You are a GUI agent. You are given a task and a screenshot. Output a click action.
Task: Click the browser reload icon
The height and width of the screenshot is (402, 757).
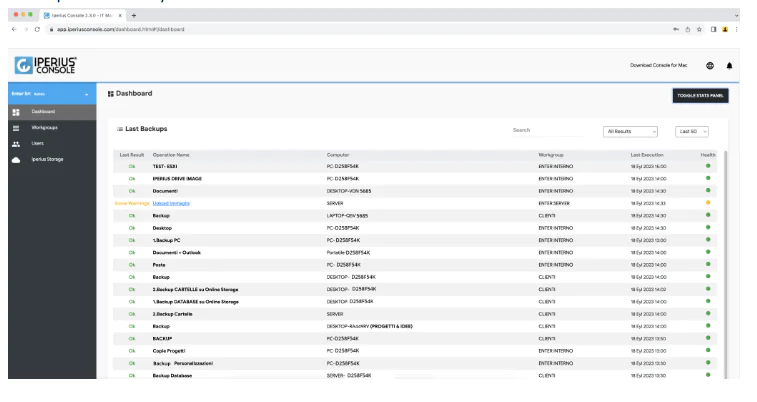pyautogui.click(x=37, y=29)
